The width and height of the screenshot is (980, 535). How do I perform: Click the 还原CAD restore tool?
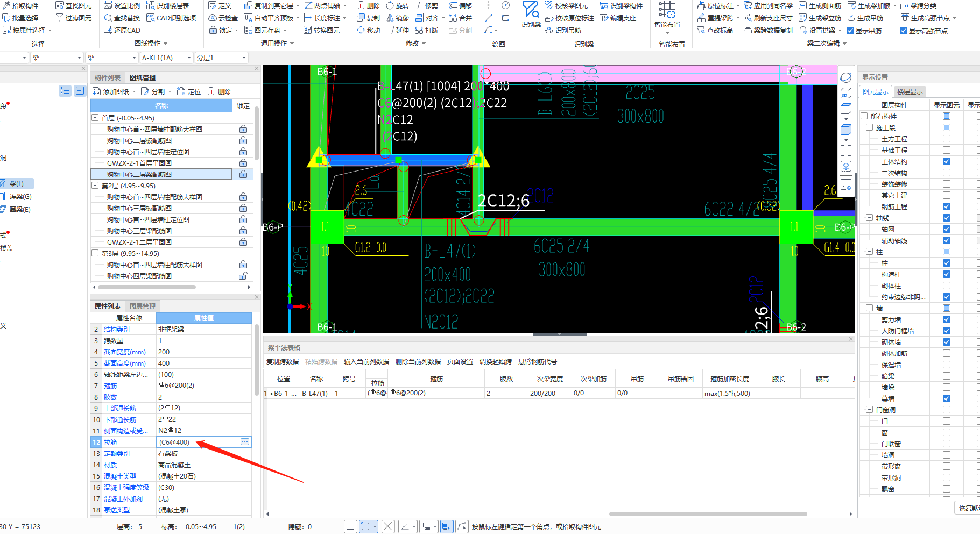pyautogui.click(x=122, y=30)
